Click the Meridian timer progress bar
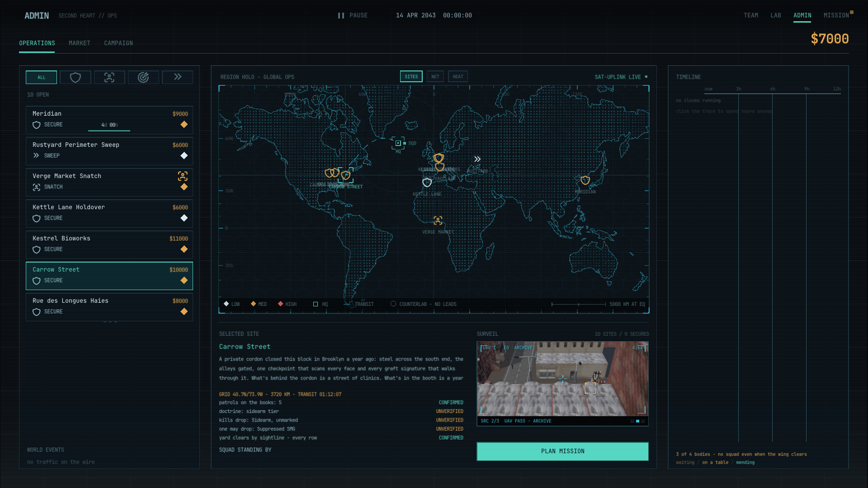 (x=109, y=131)
